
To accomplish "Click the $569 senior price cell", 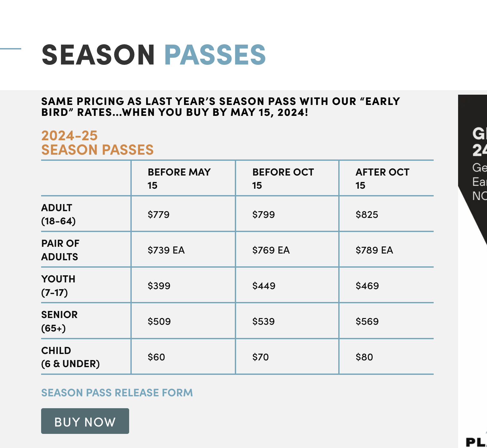I will point(367,321).
